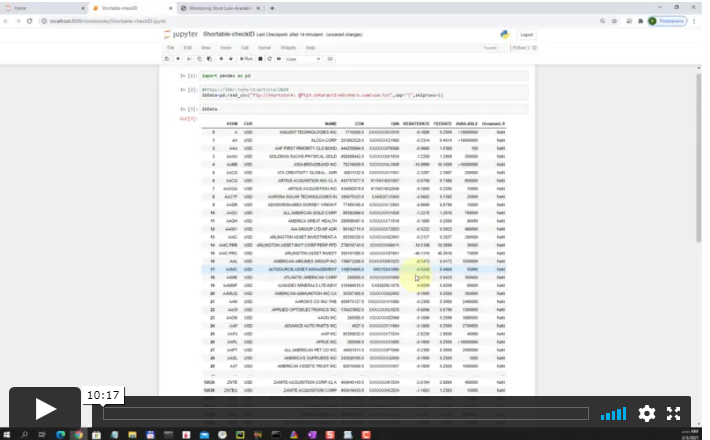The image size is (710, 440).
Task: Open the Windows Start button
Action: pyautogui.click(x=6, y=435)
